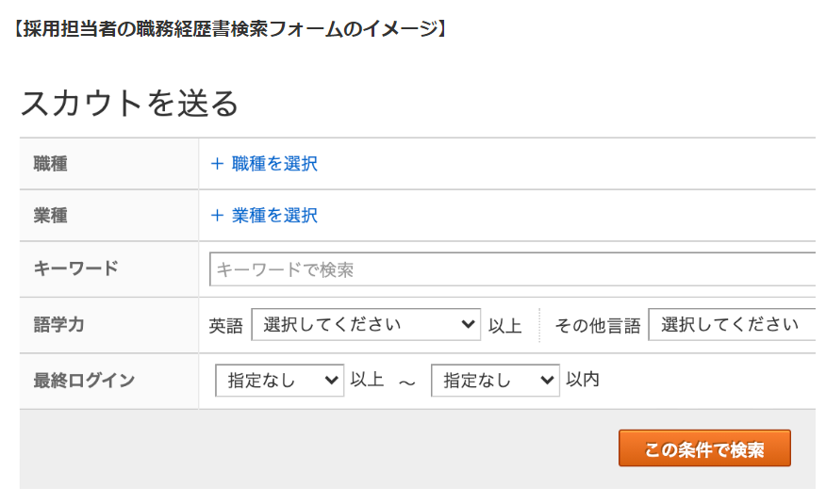Screen dimensions: 826x504
Task: Expand the 英語 level dropdown
Action: coord(366,325)
